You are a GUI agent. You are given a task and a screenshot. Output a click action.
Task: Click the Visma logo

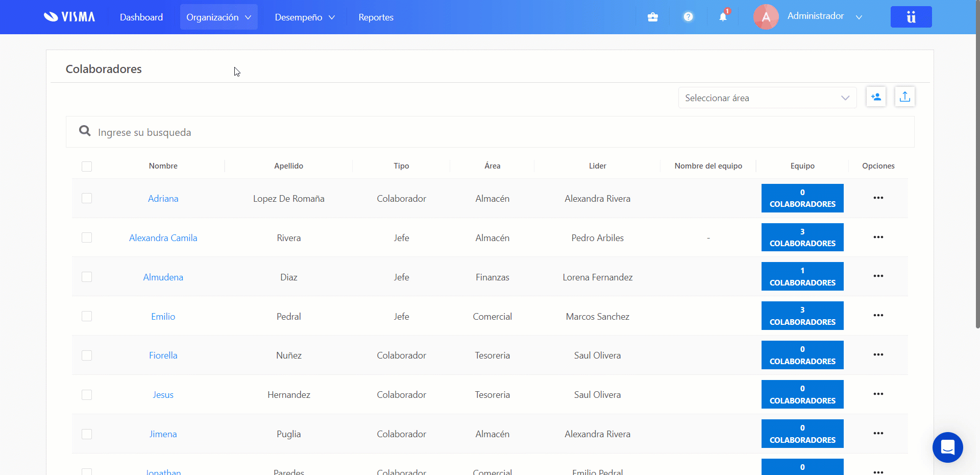click(x=69, y=17)
